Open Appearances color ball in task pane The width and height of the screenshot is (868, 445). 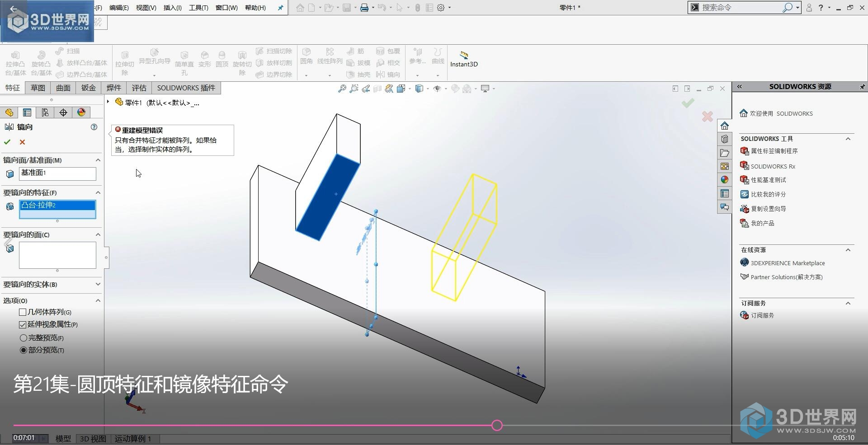(725, 180)
